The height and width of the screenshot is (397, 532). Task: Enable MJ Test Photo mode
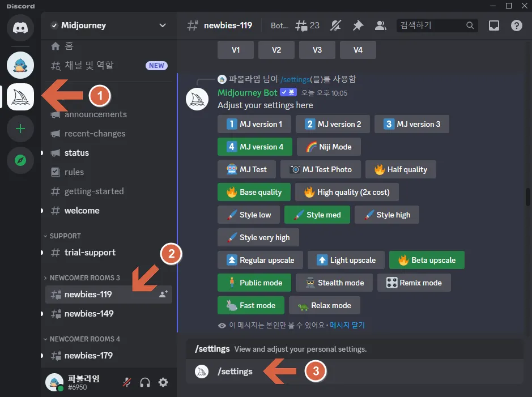321,169
